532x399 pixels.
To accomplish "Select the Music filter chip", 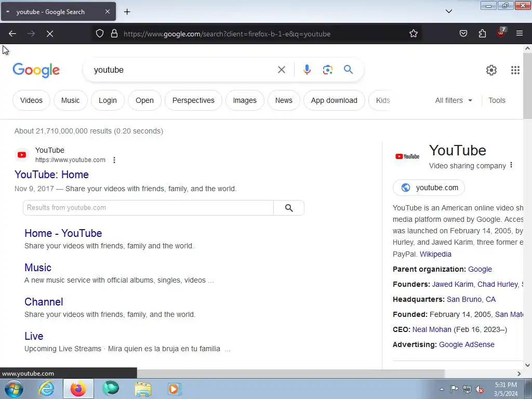I will (x=70, y=100).
